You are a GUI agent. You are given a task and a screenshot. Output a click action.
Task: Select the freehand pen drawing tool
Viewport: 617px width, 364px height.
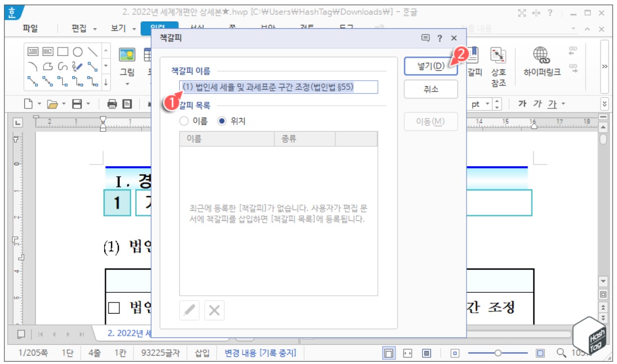coord(77,67)
